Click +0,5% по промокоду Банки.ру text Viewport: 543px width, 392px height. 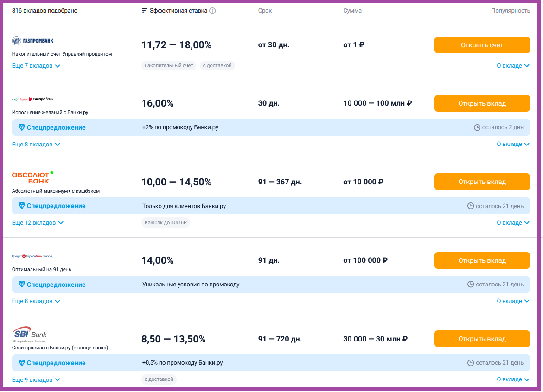click(x=183, y=363)
